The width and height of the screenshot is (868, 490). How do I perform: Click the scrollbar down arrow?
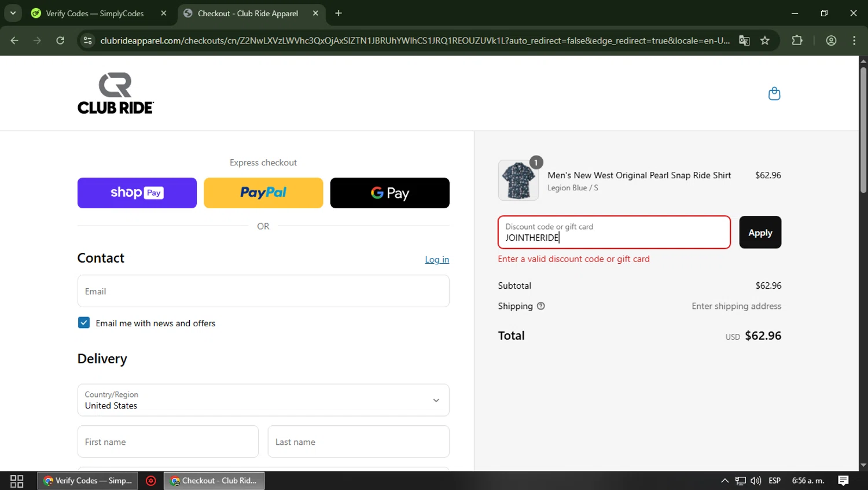click(863, 465)
